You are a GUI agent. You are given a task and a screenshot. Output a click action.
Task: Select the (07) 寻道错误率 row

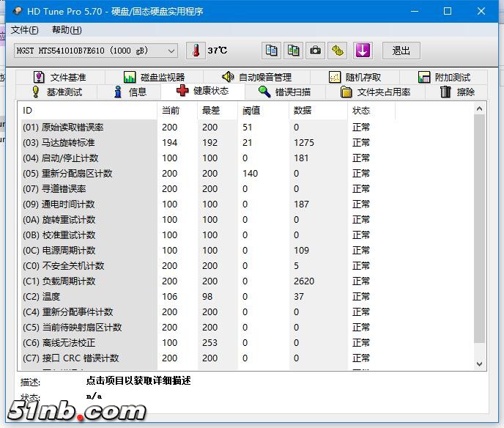pos(209,189)
